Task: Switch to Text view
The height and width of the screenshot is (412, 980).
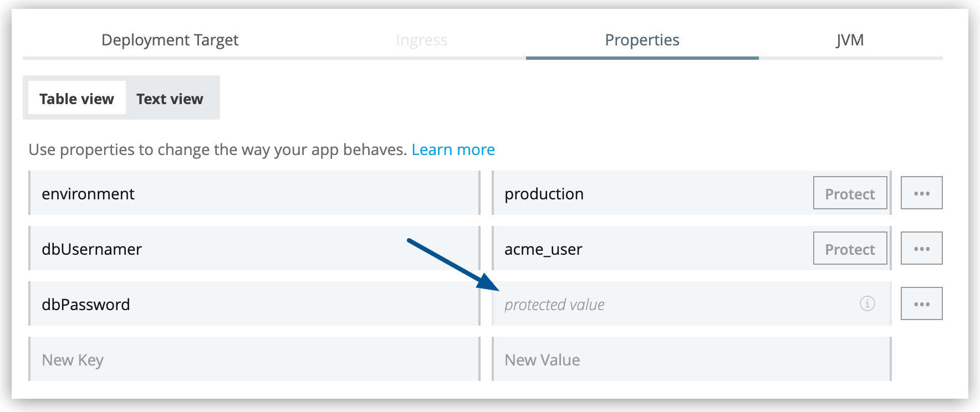Action: point(170,99)
